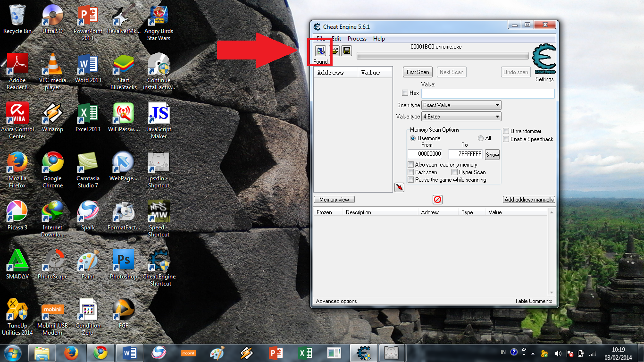Open the Edit menu in Cheat Engine
Screen dimensions: 644x362
[336, 39]
